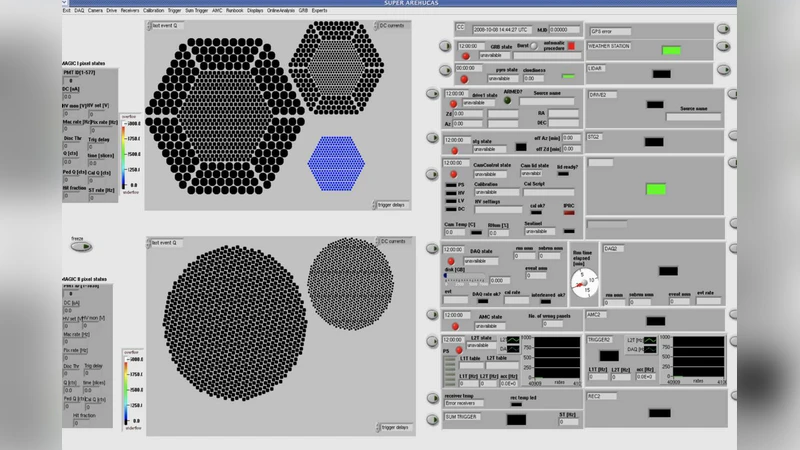Open the DAQ menu
The height and width of the screenshot is (450, 800).
pyautogui.click(x=79, y=10)
